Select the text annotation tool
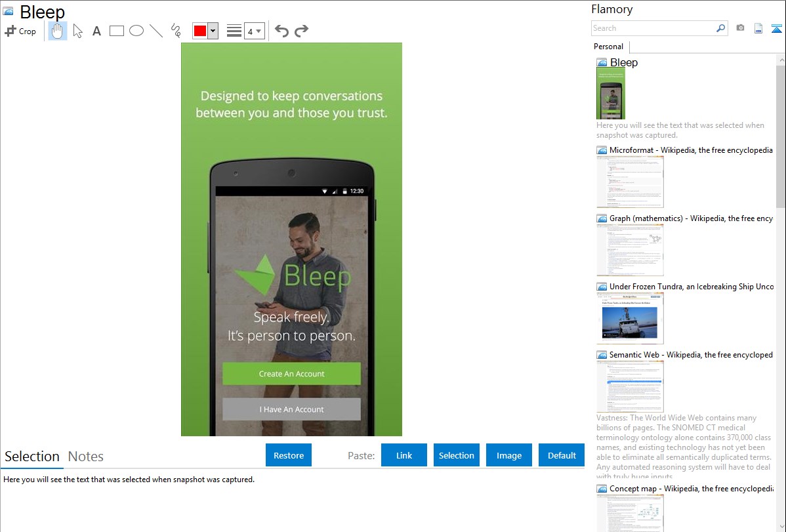The height and width of the screenshot is (532, 786). pos(96,31)
